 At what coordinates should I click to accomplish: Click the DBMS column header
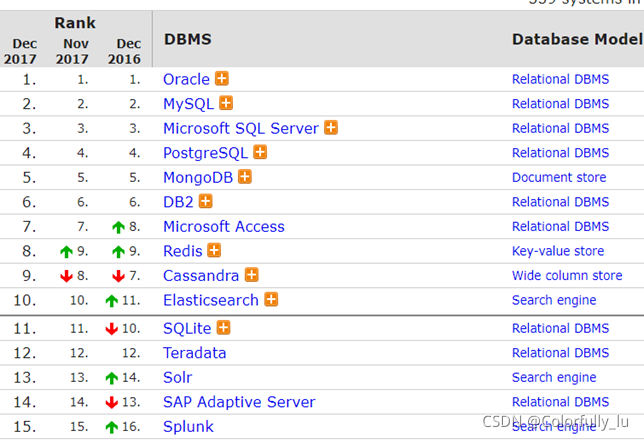pos(188,39)
